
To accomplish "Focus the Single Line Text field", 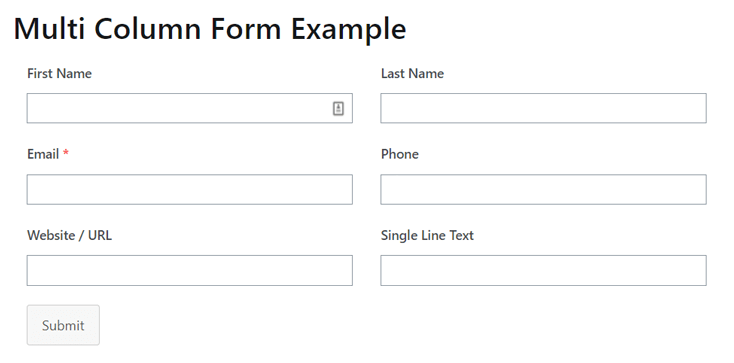I will point(543,270).
